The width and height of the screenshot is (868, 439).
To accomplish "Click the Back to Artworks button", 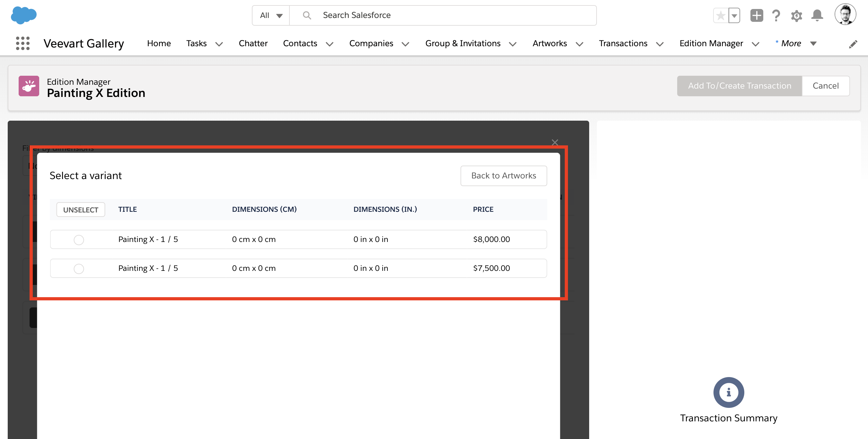I will (503, 176).
